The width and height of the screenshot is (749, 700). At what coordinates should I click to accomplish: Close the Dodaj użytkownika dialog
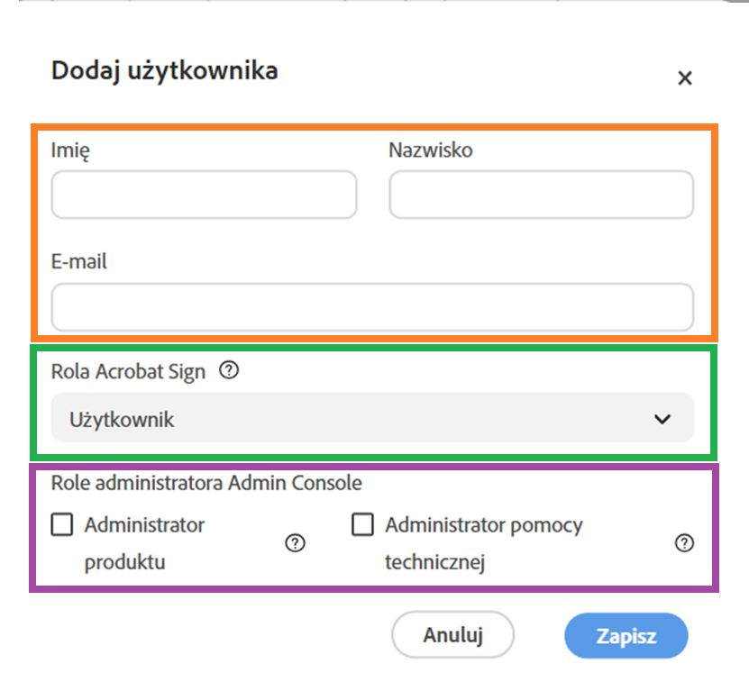coord(685,78)
